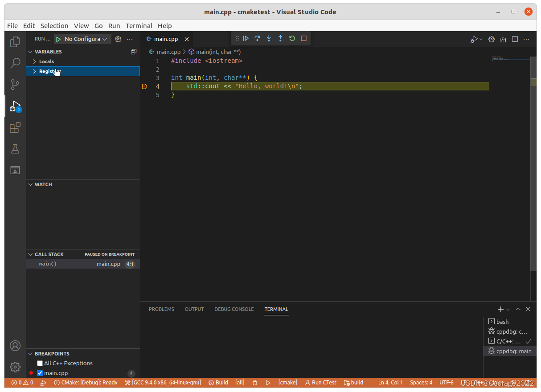Image resolution: width=541 pixels, height=392 pixels.
Task: Close the main.cpp editor tab
Action: click(187, 39)
